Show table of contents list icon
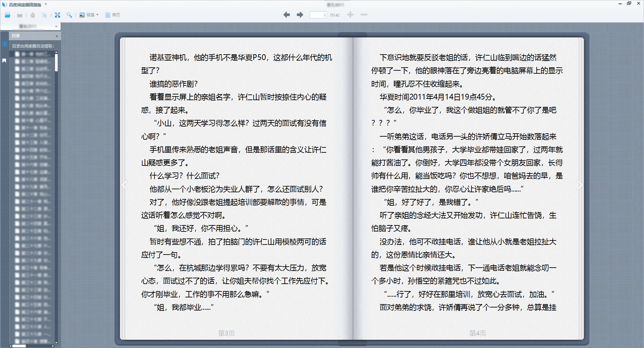The width and height of the screenshot is (644, 348). point(4,44)
